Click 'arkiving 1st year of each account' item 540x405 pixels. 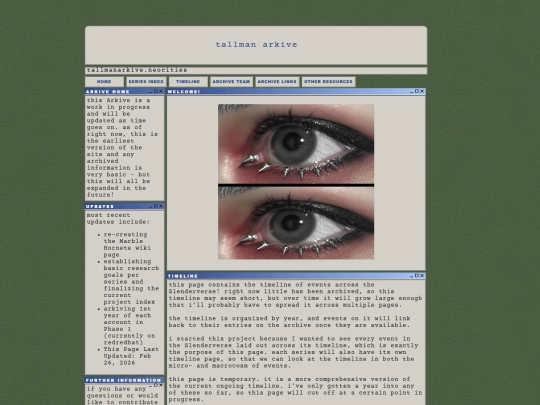(x=129, y=325)
